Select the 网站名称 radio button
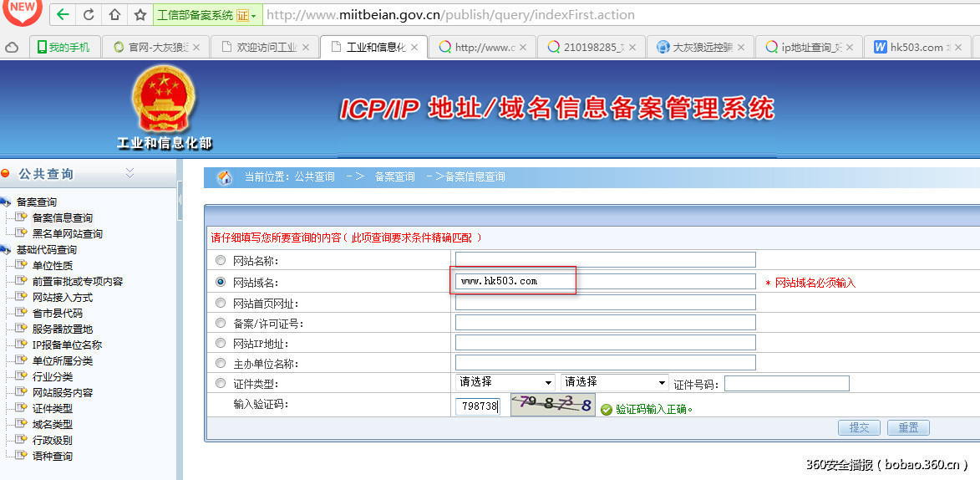Viewport: 980px width, 480px height. 220,260
